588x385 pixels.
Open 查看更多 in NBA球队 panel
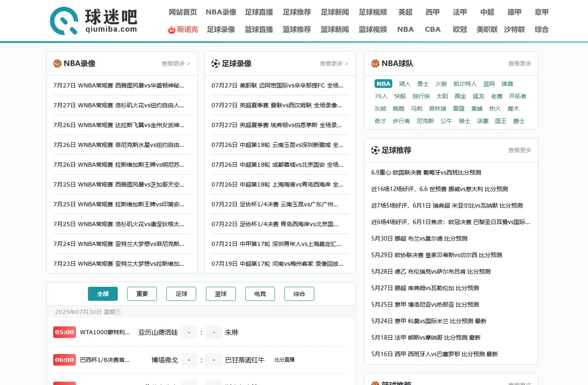click(520, 64)
